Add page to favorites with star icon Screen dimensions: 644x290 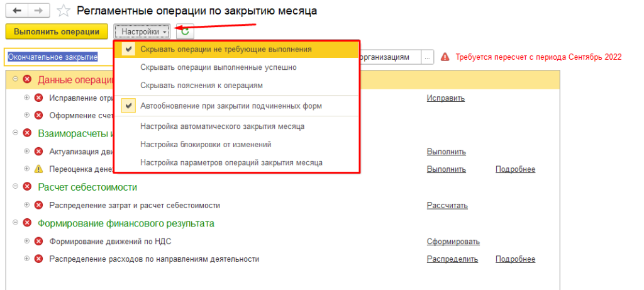63,11
